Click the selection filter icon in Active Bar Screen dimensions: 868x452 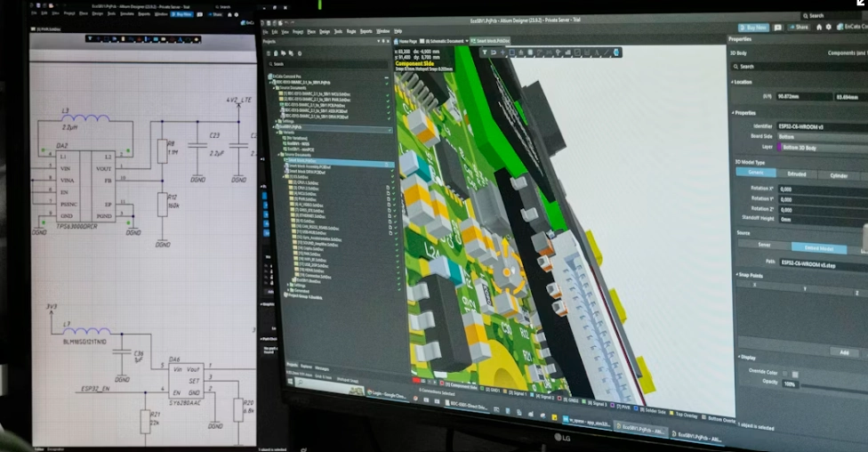click(485, 52)
